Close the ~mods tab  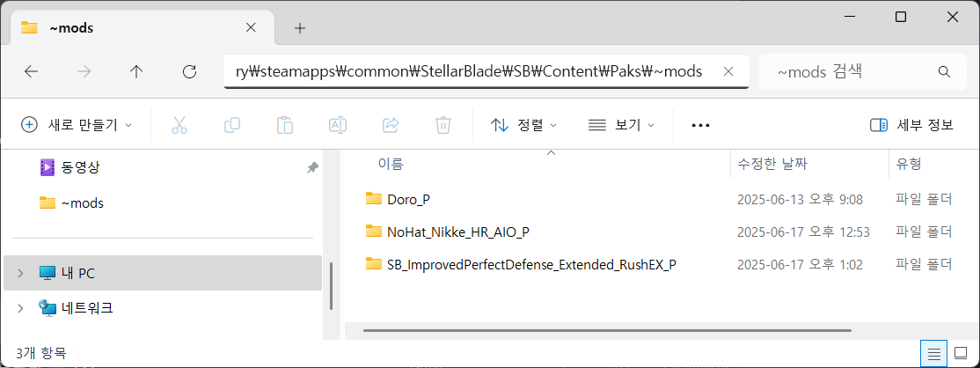tap(251, 28)
